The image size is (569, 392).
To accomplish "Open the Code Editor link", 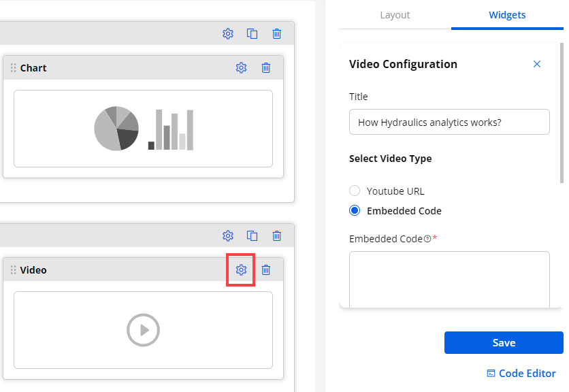I will click(x=521, y=374).
